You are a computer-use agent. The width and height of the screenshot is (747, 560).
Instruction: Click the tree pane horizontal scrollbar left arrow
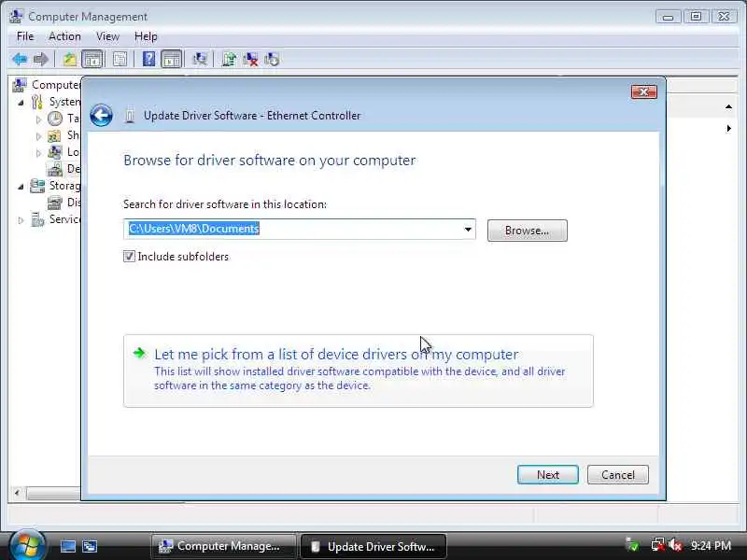(x=17, y=493)
